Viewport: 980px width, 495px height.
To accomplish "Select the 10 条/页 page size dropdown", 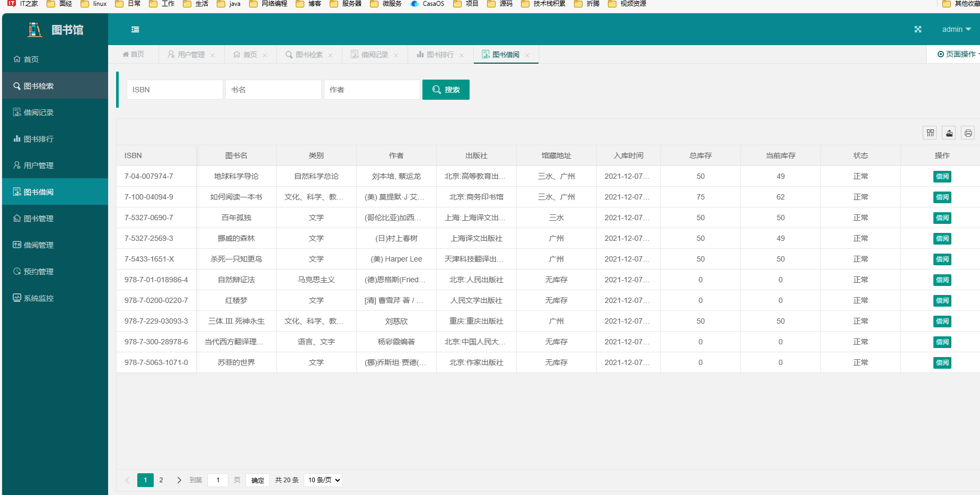I will coord(323,480).
